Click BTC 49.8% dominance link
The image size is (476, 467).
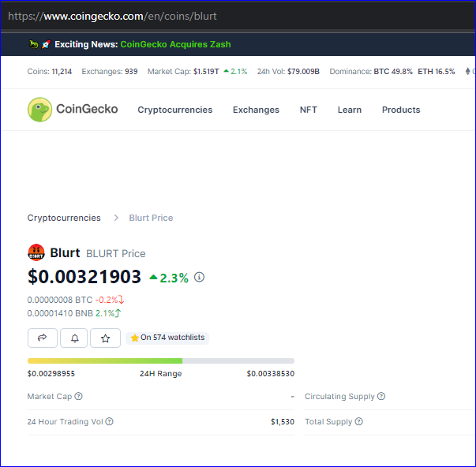[393, 72]
